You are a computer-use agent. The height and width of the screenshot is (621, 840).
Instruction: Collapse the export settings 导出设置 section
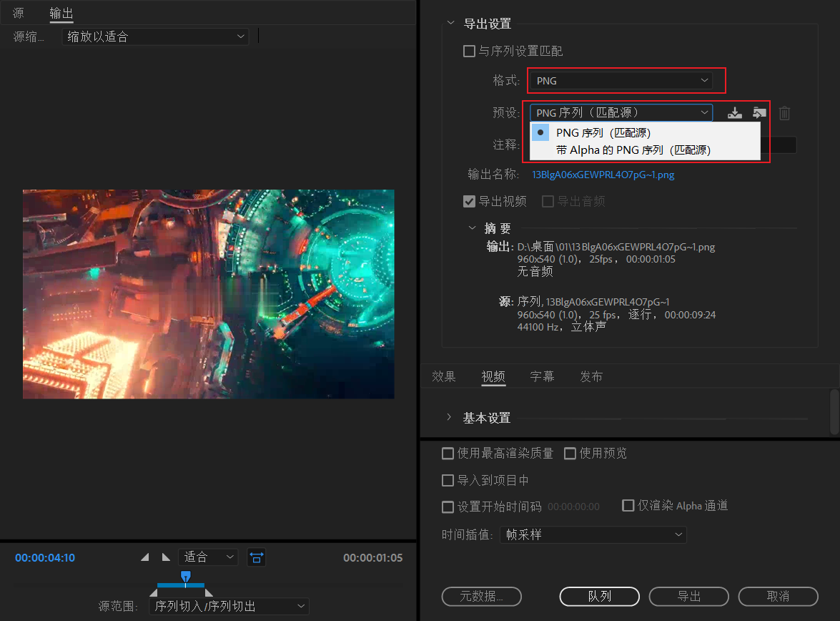450,23
